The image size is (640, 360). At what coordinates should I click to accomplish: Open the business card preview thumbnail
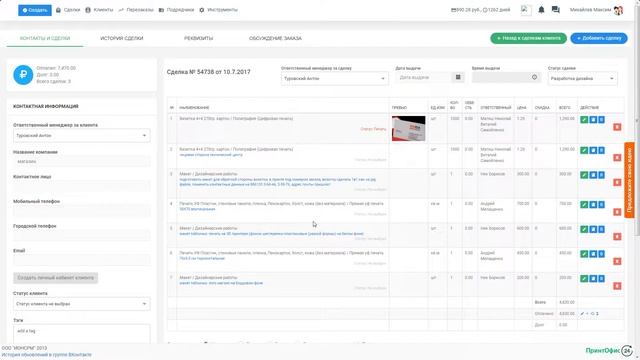[x=409, y=129]
